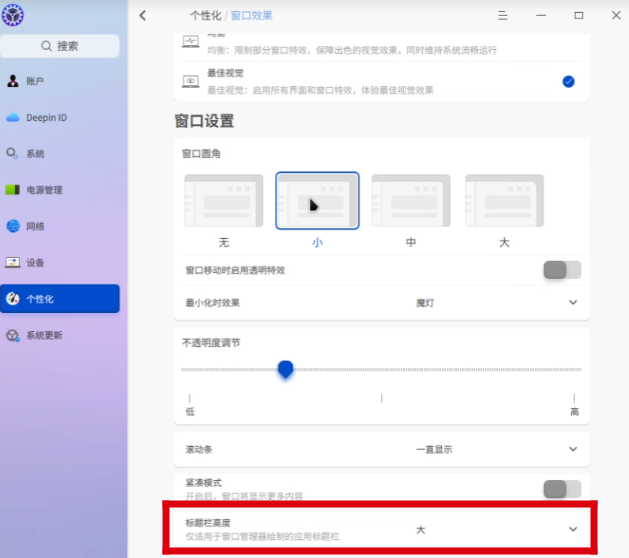This screenshot has width=629, height=558.
Task: Toggle 窗口移动时启用透明特效 switch
Action: (562, 270)
